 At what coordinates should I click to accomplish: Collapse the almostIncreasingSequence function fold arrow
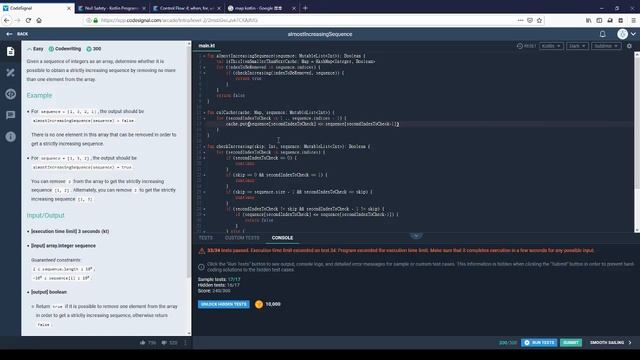204,56
